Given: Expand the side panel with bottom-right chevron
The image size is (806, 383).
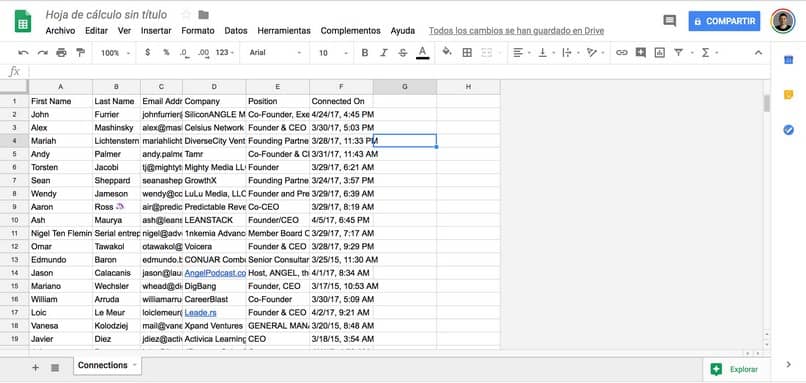Looking at the screenshot, I should tap(789, 364).
